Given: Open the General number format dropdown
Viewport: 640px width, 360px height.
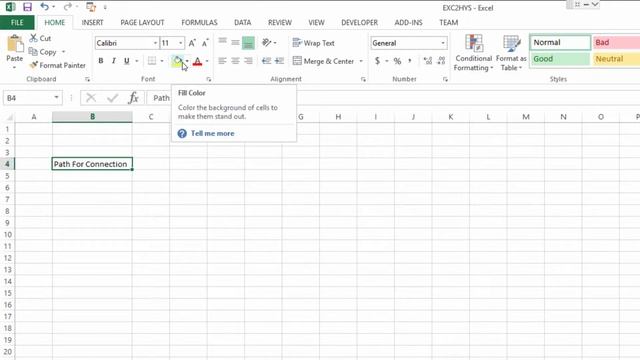Looking at the screenshot, I should point(443,43).
